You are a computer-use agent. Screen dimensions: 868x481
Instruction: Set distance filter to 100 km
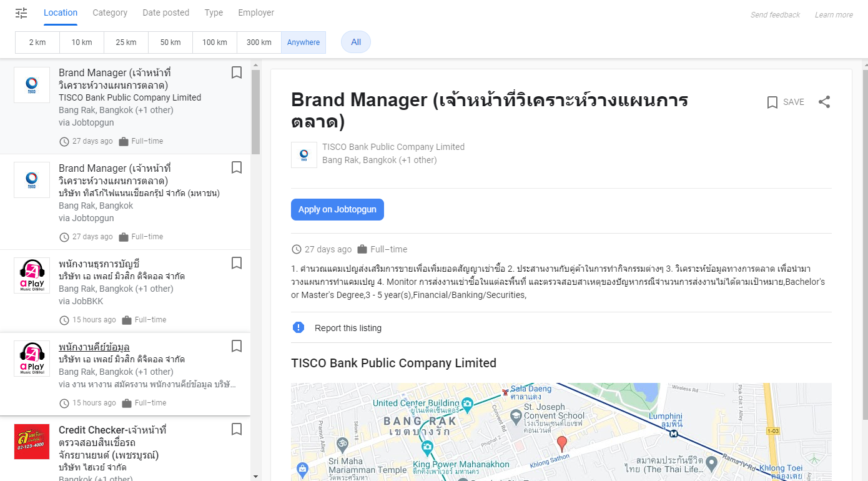[215, 42]
